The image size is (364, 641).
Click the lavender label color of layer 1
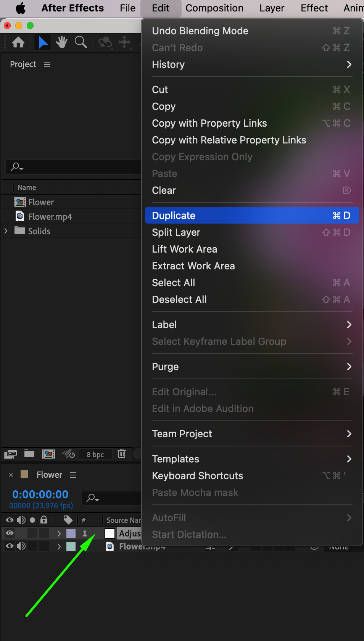point(71,533)
